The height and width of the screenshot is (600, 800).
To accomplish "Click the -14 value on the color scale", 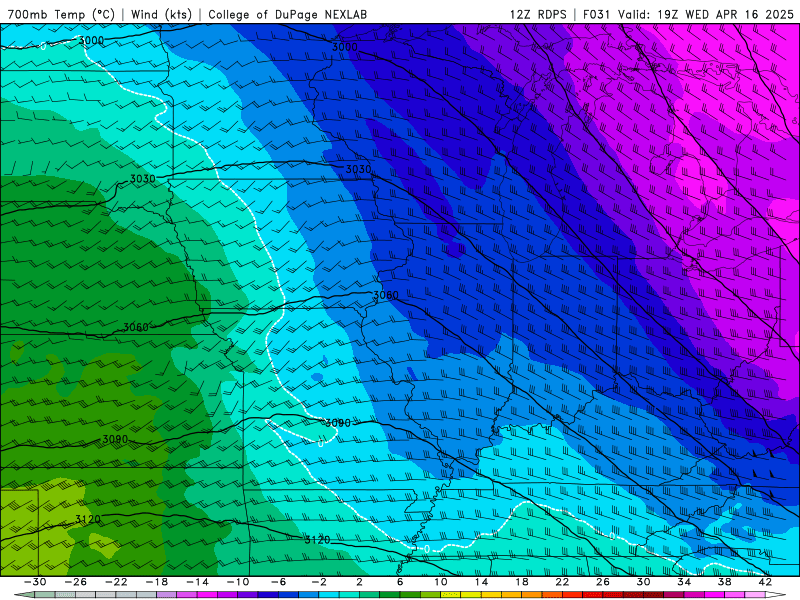I will tap(197, 582).
